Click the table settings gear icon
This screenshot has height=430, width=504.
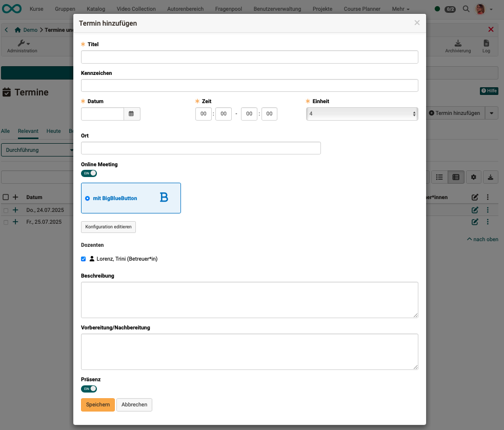(473, 177)
